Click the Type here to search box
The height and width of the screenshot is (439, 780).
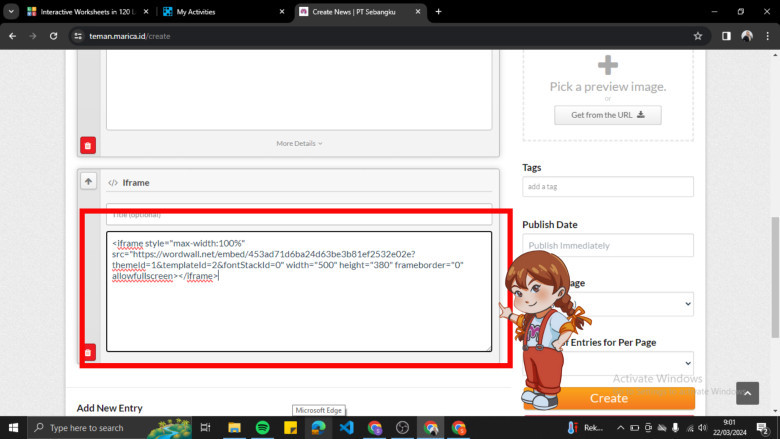(109, 428)
